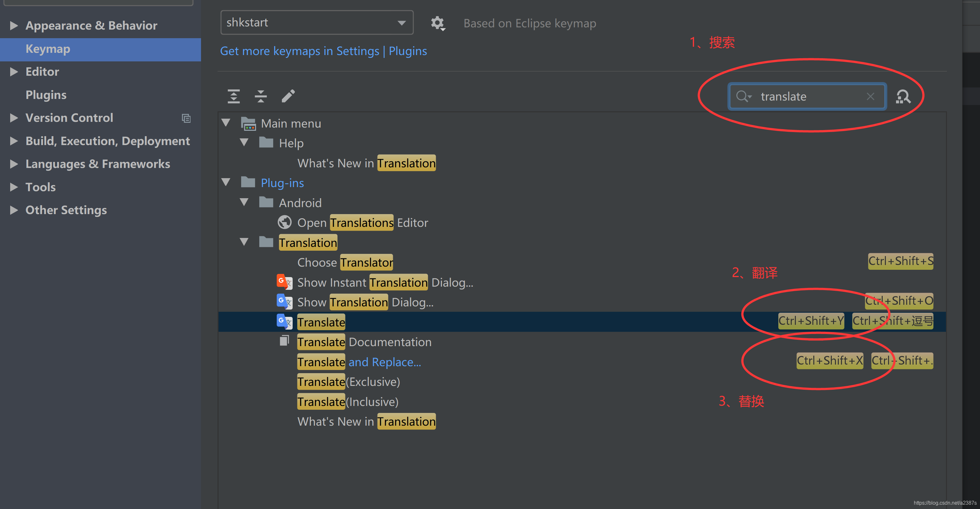Collapse the Translation tree node
This screenshot has height=509, width=980.
tap(244, 242)
